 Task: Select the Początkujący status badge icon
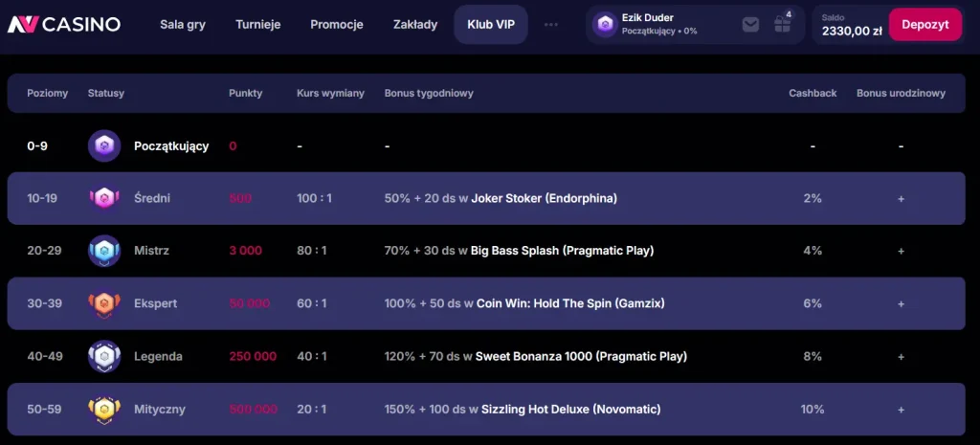point(104,145)
